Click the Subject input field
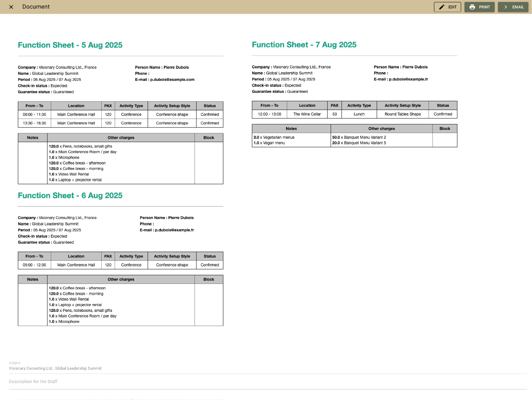The height and width of the screenshot is (400, 532). point(106,368)
